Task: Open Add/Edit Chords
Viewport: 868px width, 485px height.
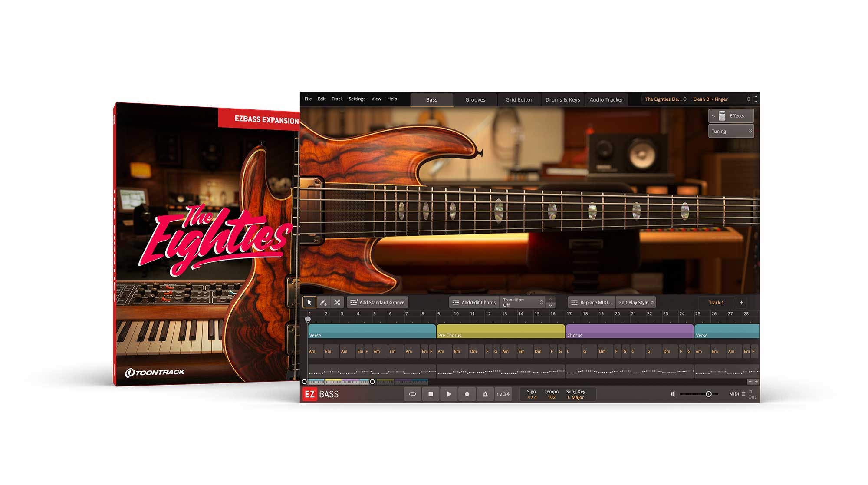Action: [x=474, y=302]
